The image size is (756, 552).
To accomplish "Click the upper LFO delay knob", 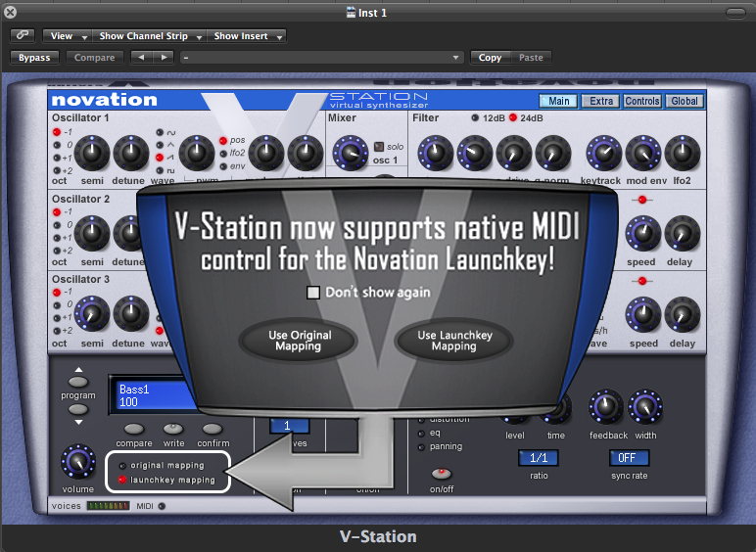I will tap(683, 234).
